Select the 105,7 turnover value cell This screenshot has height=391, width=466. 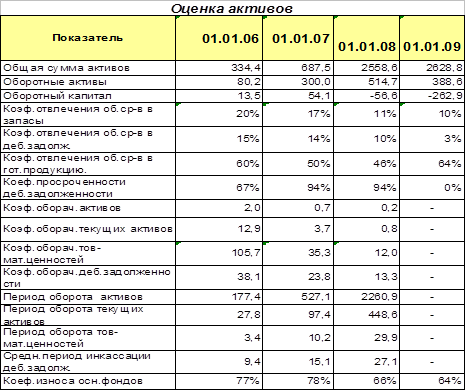[x=219, y=254]
